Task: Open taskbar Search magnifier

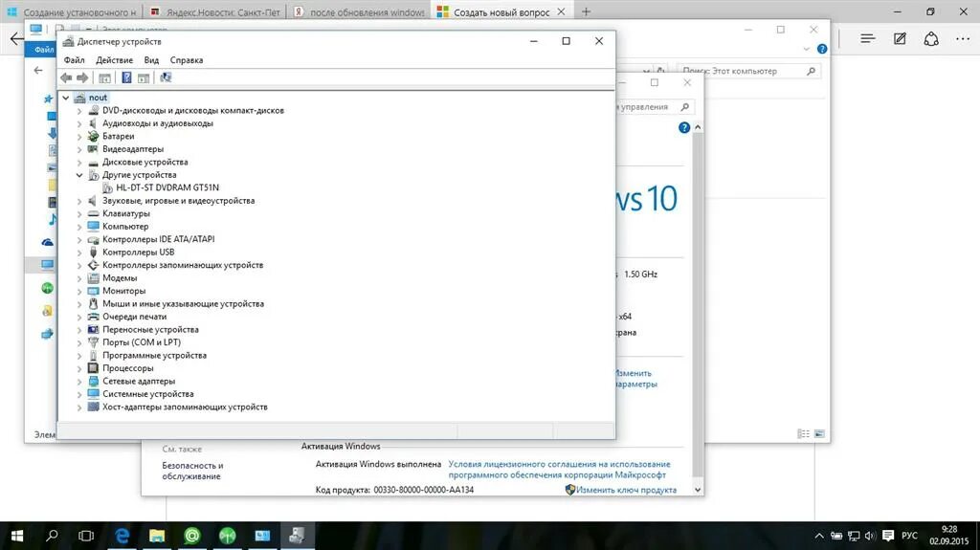Action: [x=52, y=536]
